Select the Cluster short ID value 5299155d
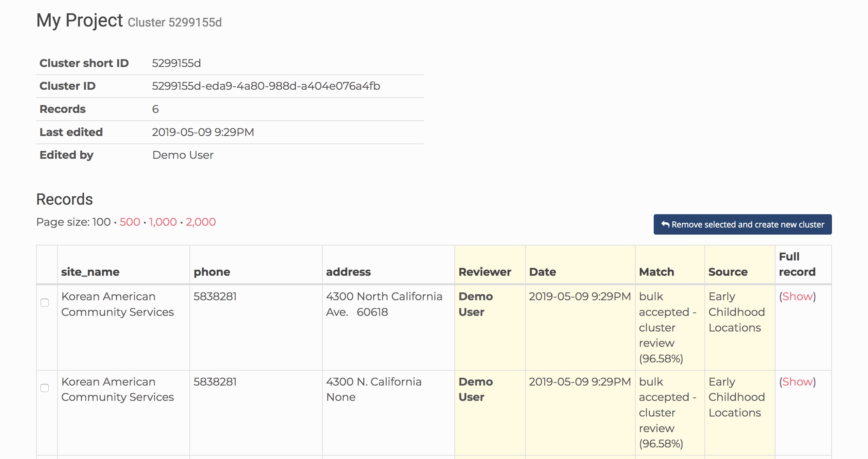The image size is (868, 459). pyautogui.click(x=176, y=63)
